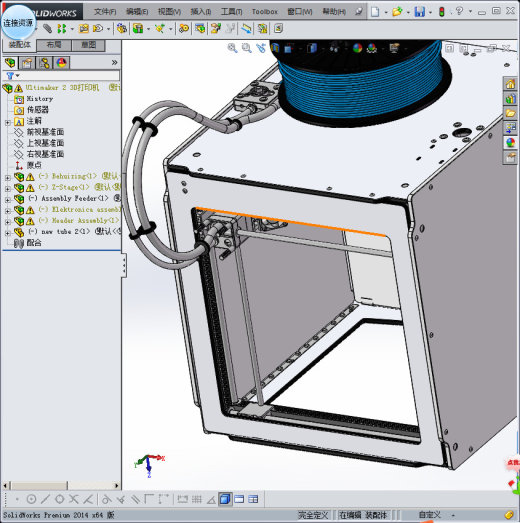Open the dropdown next to Save icon

point(430,12)
